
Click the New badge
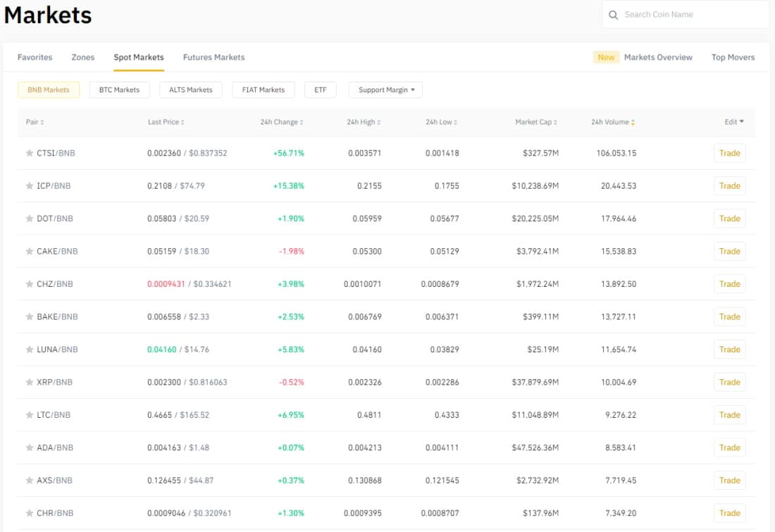(606, 57)
